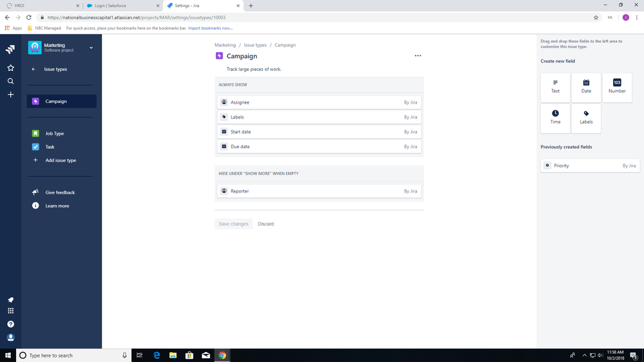This screenshot has height=362, width=644.
Task: Click the taskbar search box
Action: [74, 356]
